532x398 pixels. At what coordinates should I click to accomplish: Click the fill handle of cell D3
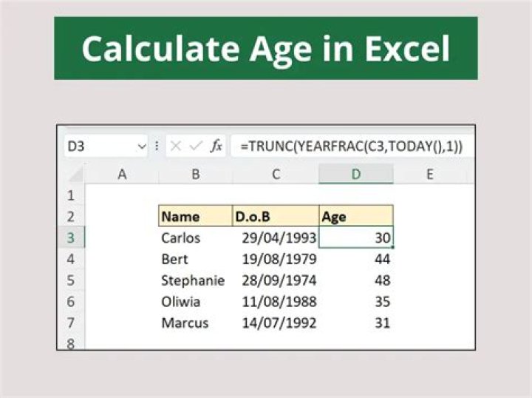pyautogui.click(x=393, y=248)
